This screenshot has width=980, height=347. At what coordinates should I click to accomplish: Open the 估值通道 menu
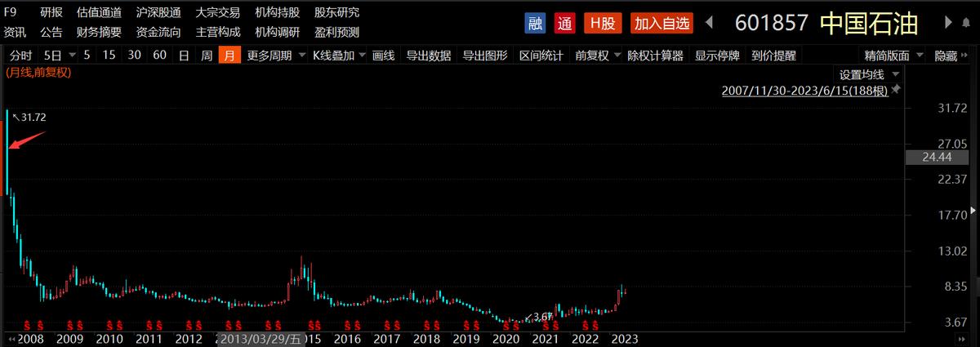point(99,13)
